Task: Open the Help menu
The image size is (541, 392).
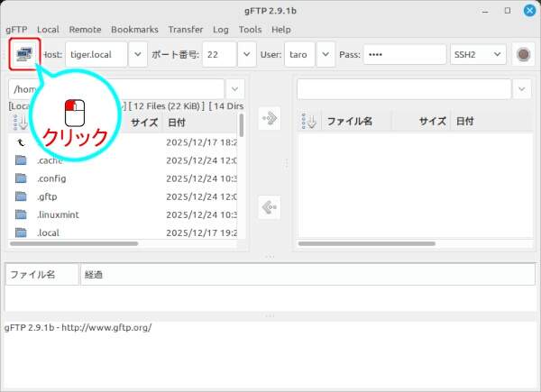Action: pyautogui.click(x=281, y=30)
